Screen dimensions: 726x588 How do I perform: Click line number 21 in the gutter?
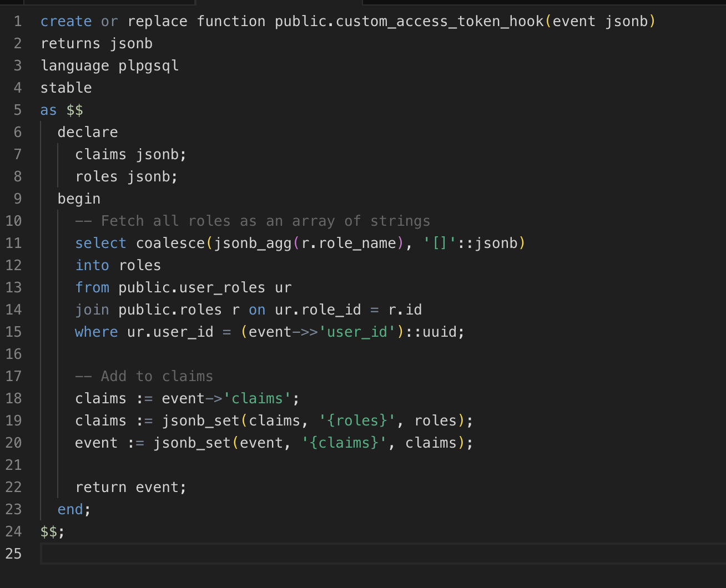13,465
